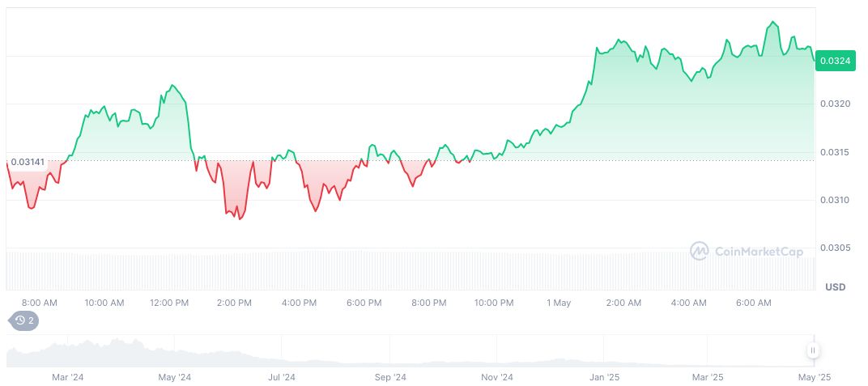Click the 0.0320 price axis label
Viewport: 868px width, 386px height.
click(834, 104)
